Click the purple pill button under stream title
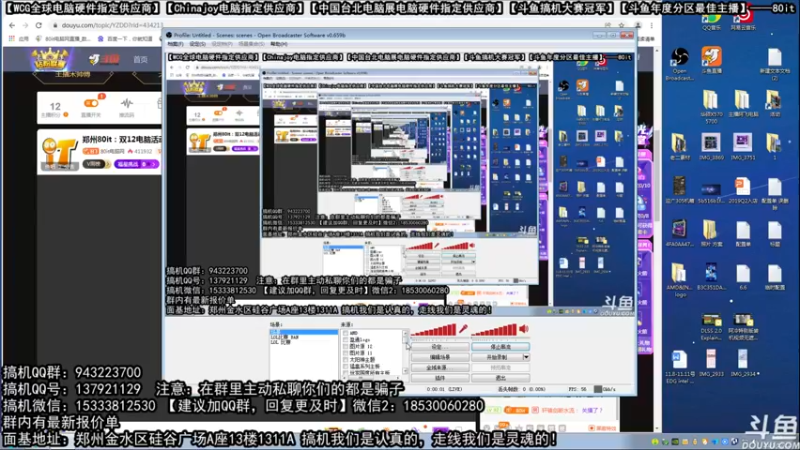The width and height of the screenshot is (800, 450). point(137,164)
